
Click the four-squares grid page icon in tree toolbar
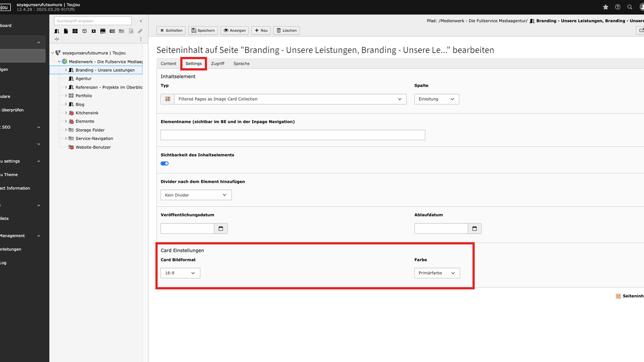click(75, 31)
